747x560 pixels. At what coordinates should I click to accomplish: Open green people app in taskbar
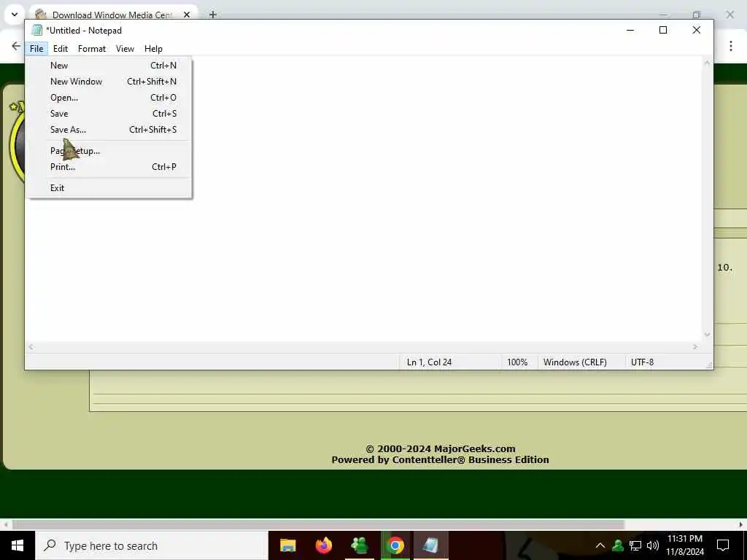point(359,545)
